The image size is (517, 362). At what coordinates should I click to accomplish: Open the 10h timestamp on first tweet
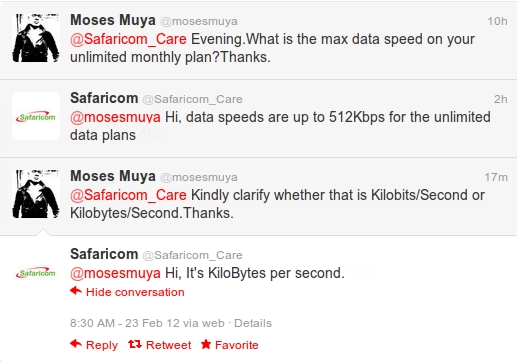coord(497,21)
